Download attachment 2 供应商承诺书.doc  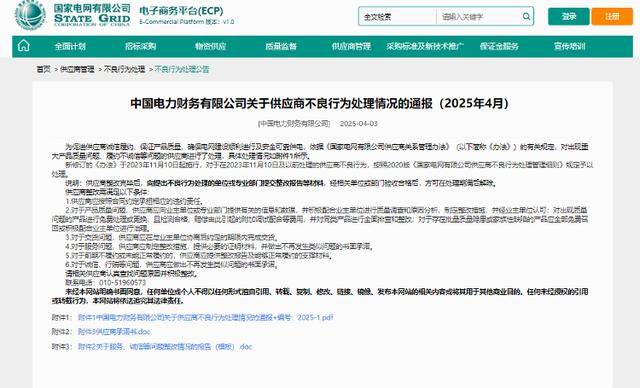click(114, 332)
